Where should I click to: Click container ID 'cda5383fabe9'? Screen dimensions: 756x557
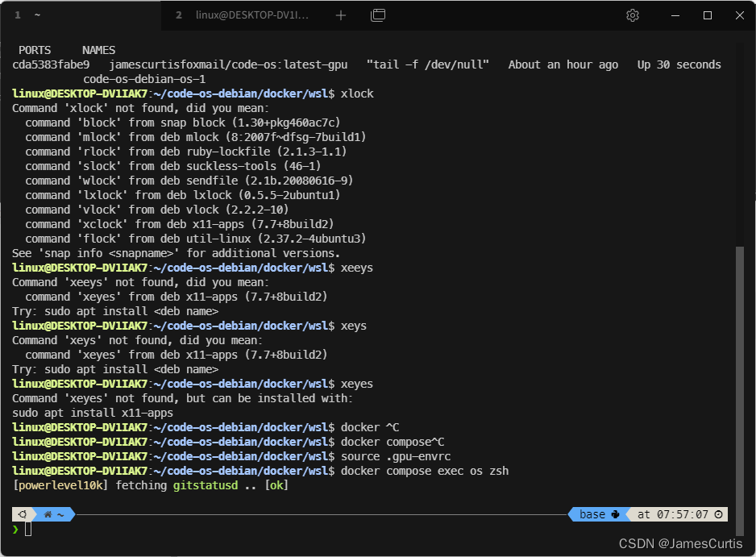(x=51, y=64)
